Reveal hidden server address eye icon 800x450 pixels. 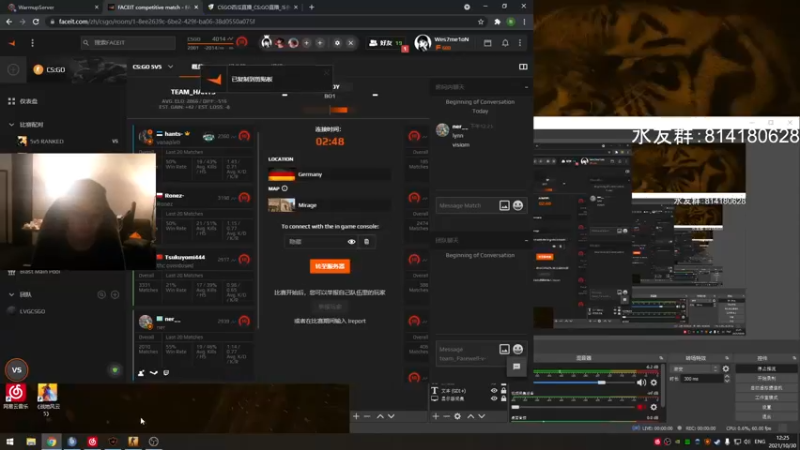pos(352,242)
